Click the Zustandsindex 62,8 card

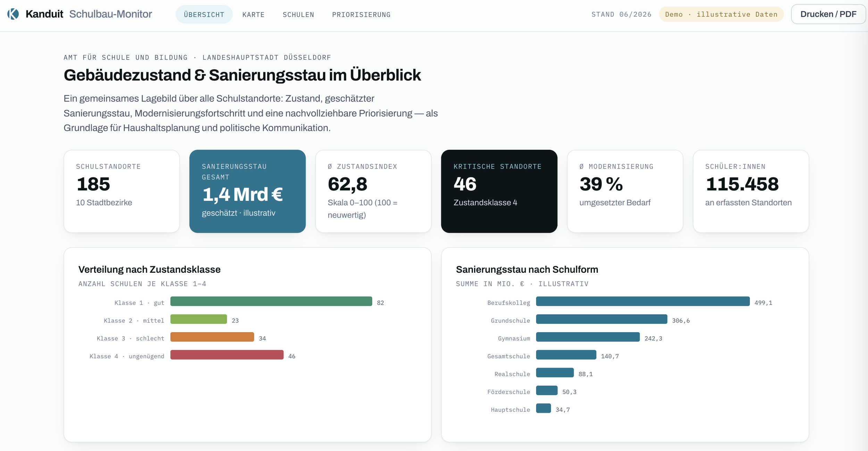click(x=373, y=191)
